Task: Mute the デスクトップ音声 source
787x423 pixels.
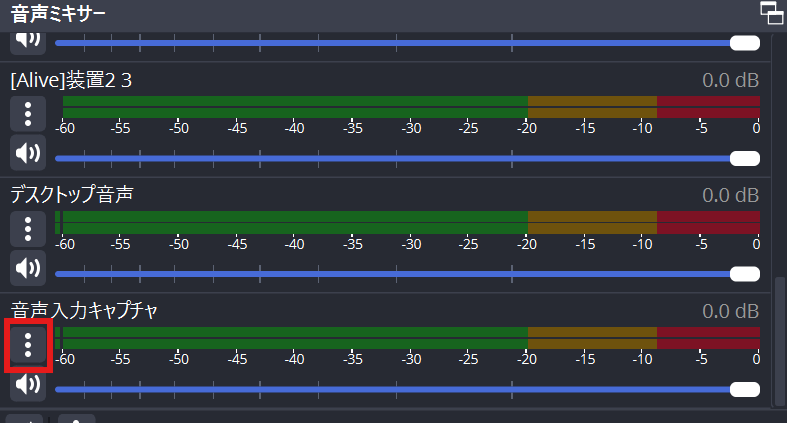Action: (x=28, y=268)
